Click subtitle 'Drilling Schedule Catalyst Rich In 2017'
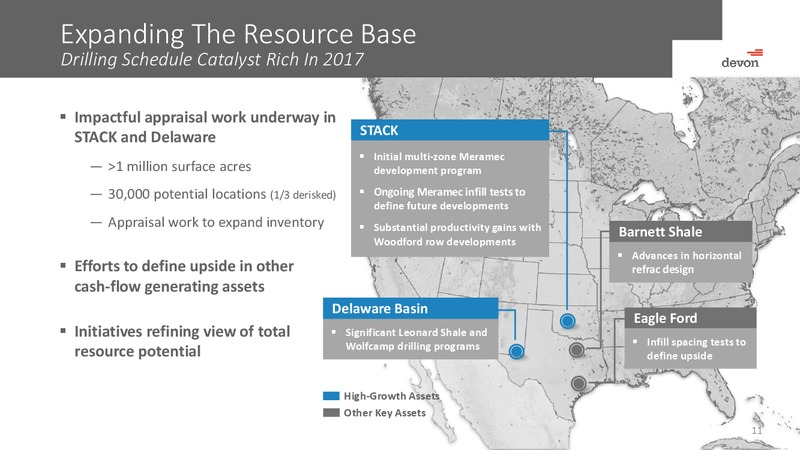This screenshot has height=450, width=800. [x=212, y=59]
